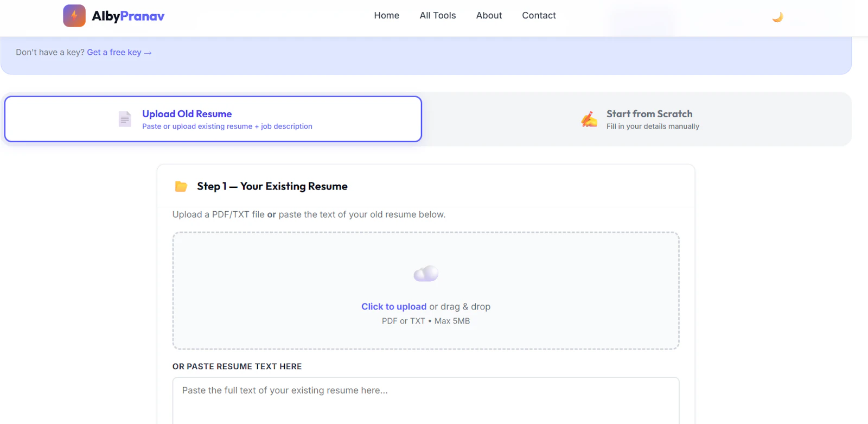Focus the paste resume text field
The height and width of the screenshot is (424, 868).
coord(426,401)
